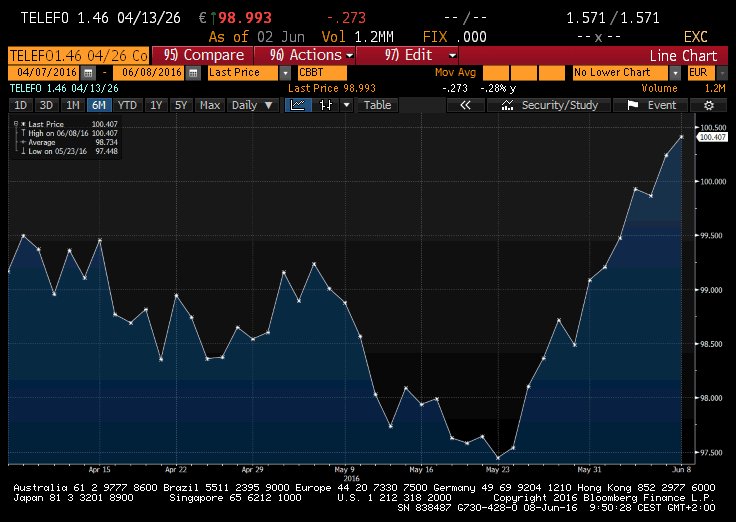Click the Apr 15 date axis label
The width and height of the screenshot is (736, 522).
coord(100,469)
